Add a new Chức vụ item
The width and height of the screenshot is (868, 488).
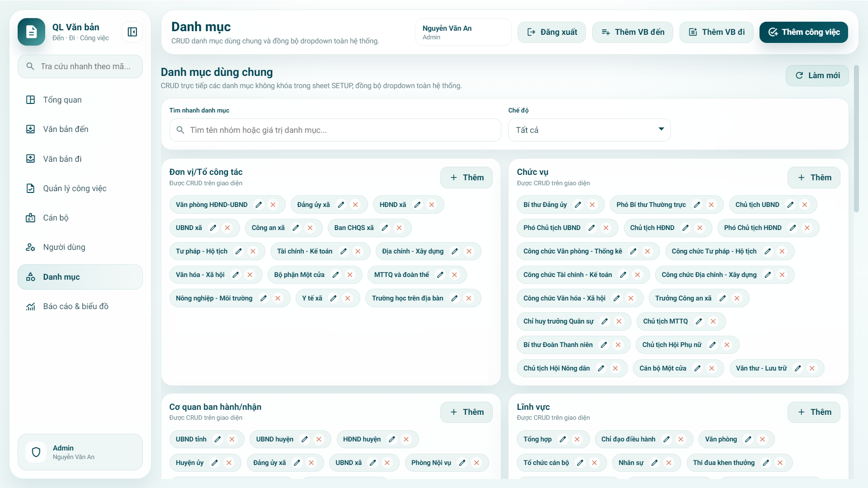point(813,178)
